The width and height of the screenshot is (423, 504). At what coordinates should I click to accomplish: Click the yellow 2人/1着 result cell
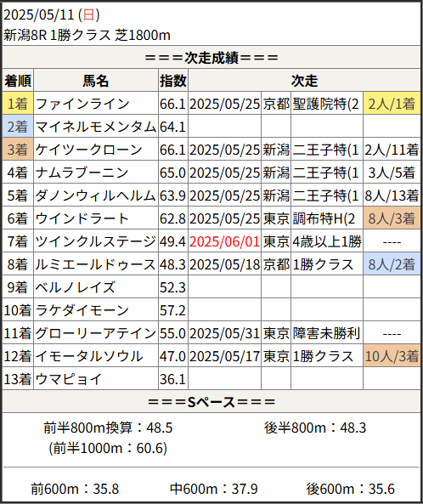392,104
